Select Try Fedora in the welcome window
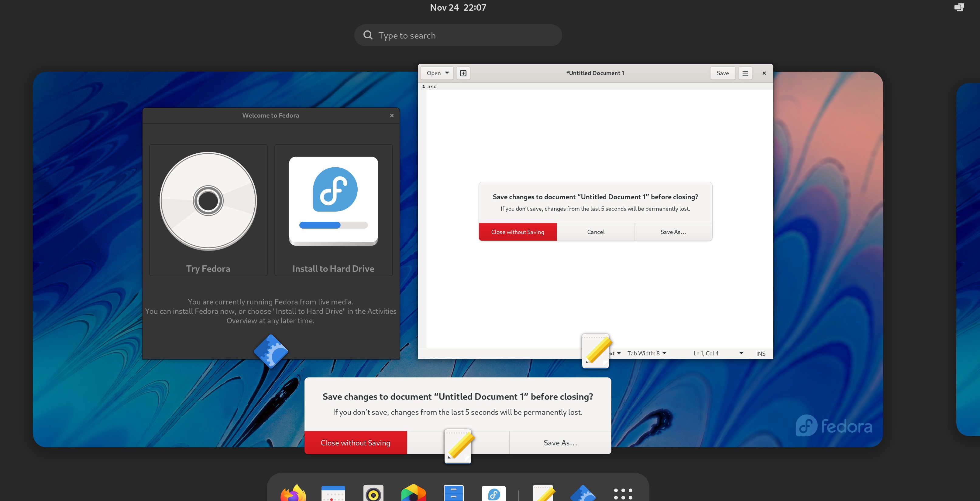980x501 pixels. (208, 211)
